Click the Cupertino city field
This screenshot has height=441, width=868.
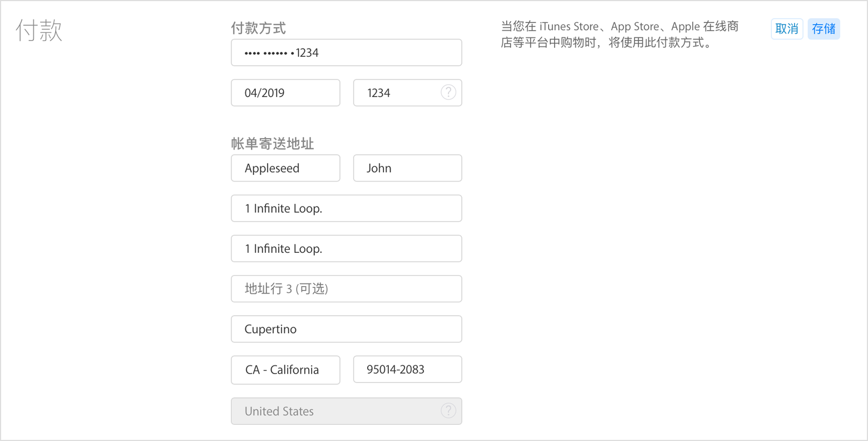pos(346,329)
